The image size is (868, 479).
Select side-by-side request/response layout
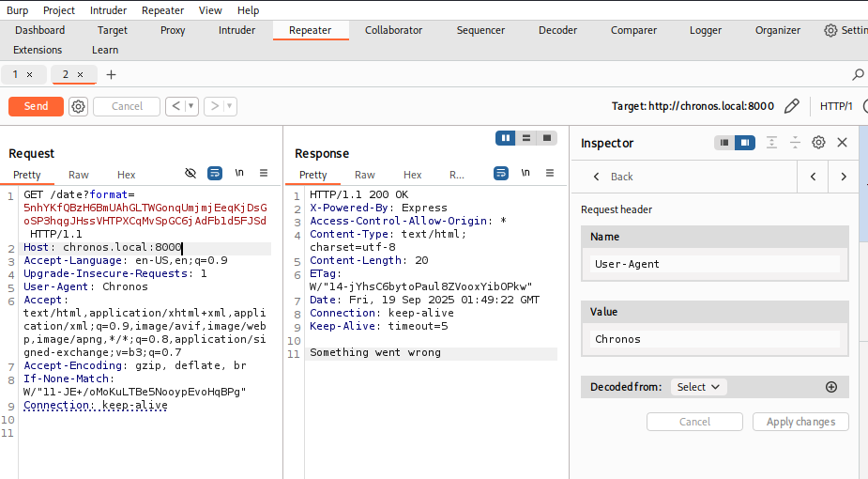coord(506,138)
